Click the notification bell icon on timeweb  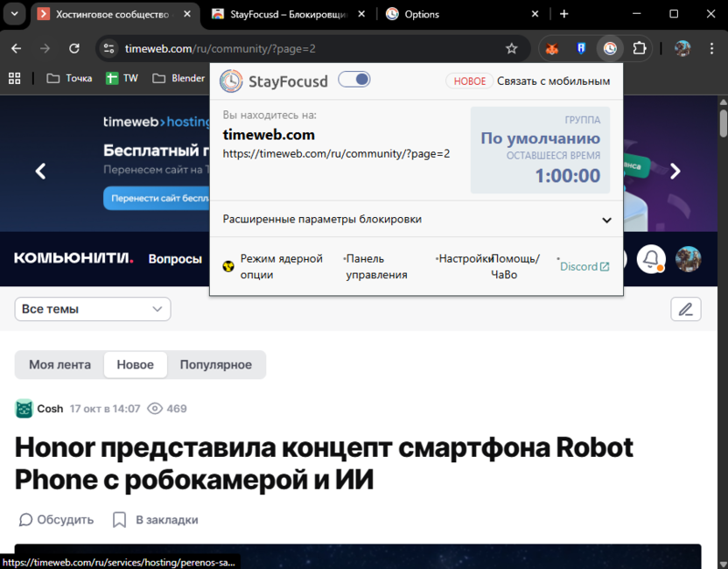click(651, 259)
